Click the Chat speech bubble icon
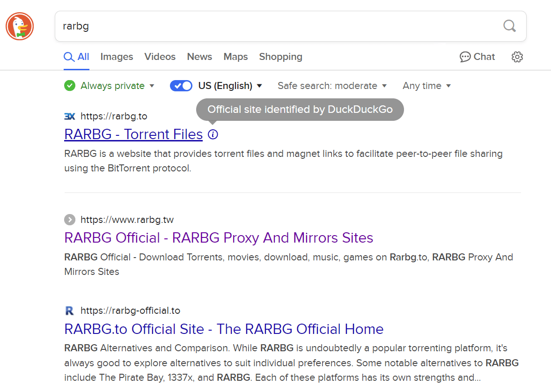The width and height of the screenshot is (551, 392). pyautogui.click(x=465, y=57)
